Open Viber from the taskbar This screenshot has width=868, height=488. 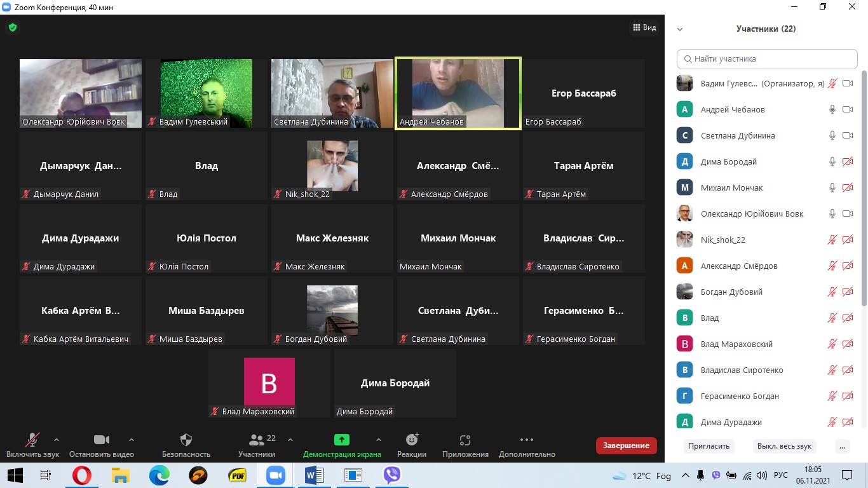[392, 475]
